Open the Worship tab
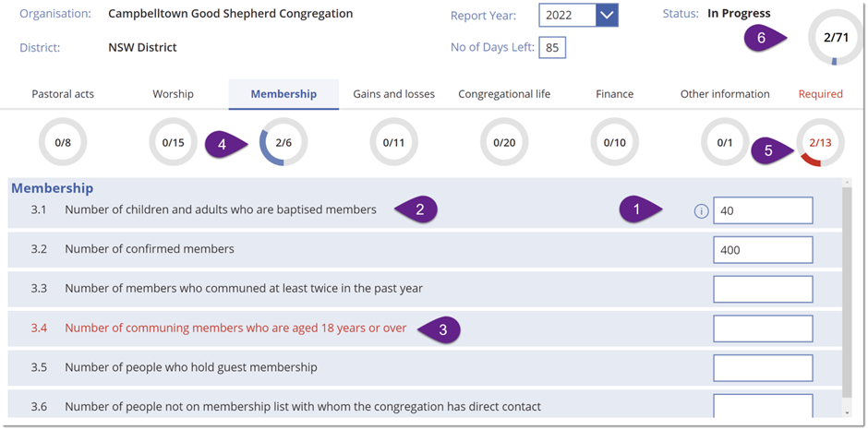Screen dimensions: 868x430 (173, 94)
